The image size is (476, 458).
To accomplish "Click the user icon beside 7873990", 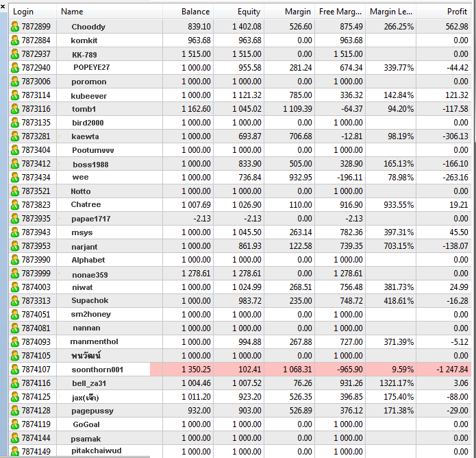I will tap(15, 260).
